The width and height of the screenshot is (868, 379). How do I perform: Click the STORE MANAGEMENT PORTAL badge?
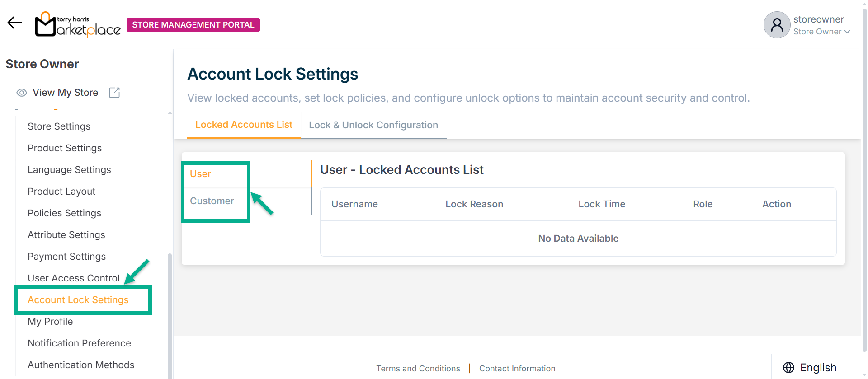[x=193, y=25]
